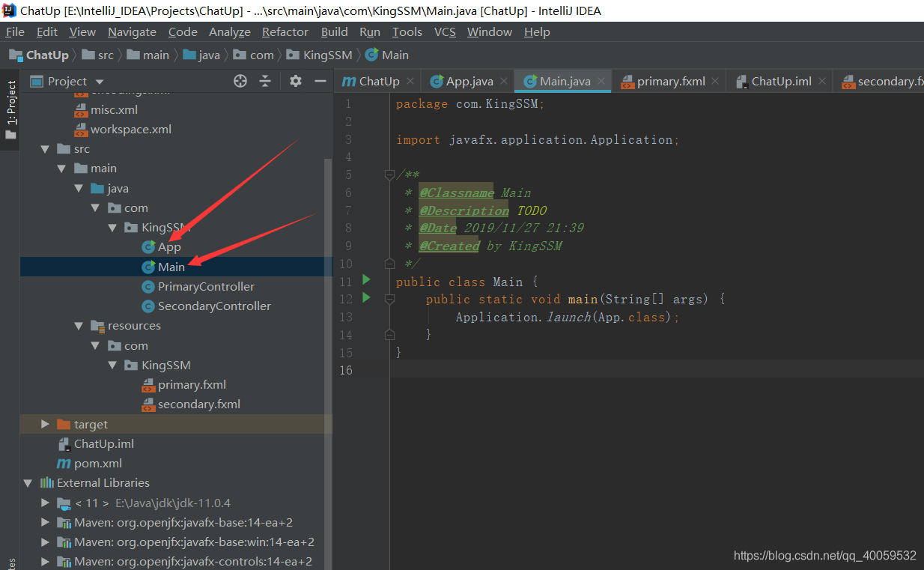The height and width of the screenshot is (570, 924).
Task: Collapse the src folder arrow
Action: pos(45,149)
